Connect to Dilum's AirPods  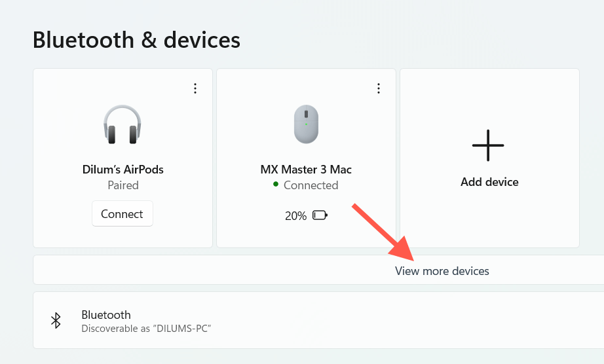coord(122,213)
